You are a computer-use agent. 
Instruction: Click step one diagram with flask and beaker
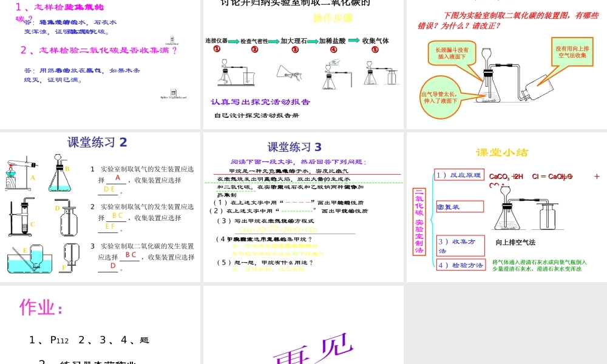tap(236, 72)
